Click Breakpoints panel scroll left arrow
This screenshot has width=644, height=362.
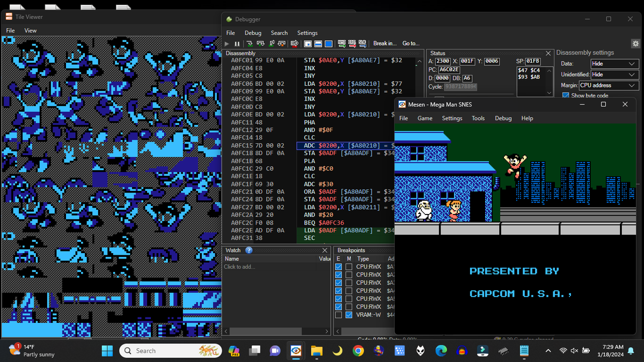337,331
